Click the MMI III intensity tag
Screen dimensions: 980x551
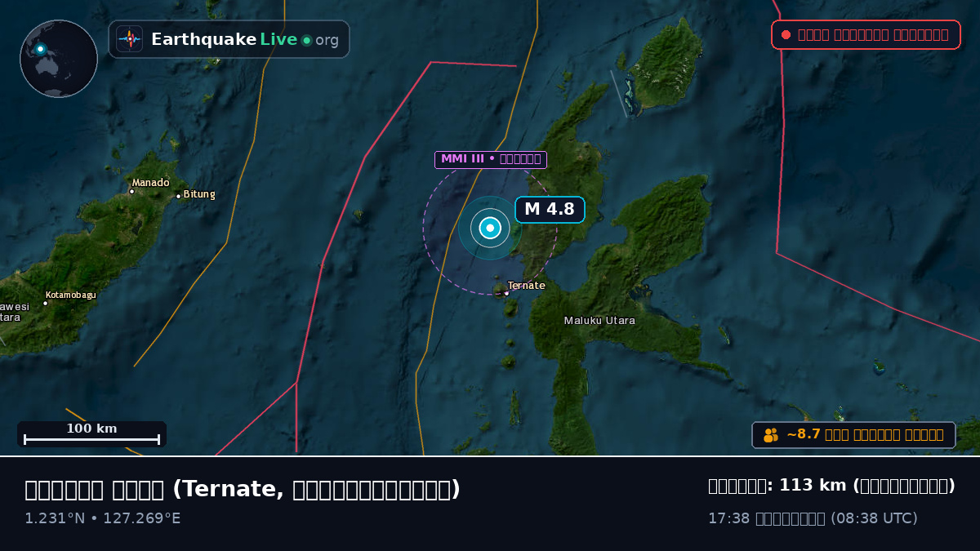[x=490, y=159]
